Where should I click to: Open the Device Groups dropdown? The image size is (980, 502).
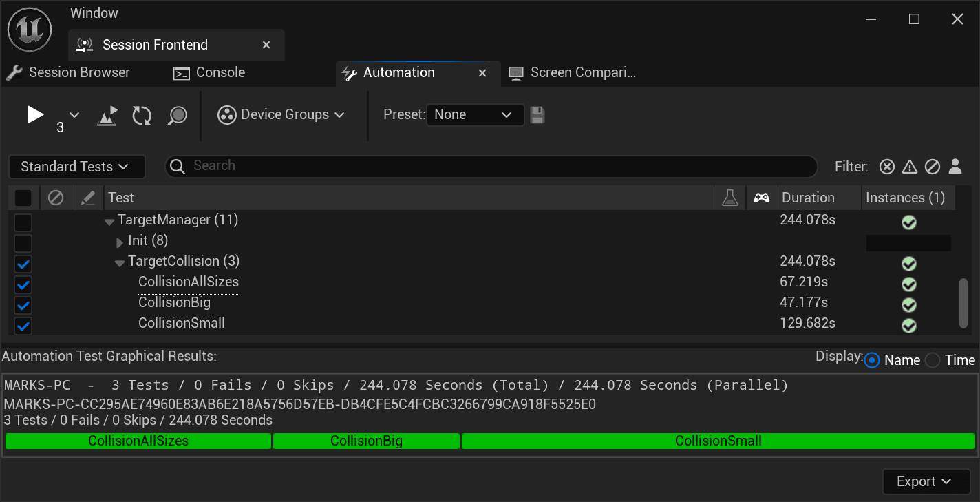(x=281, y=115)
